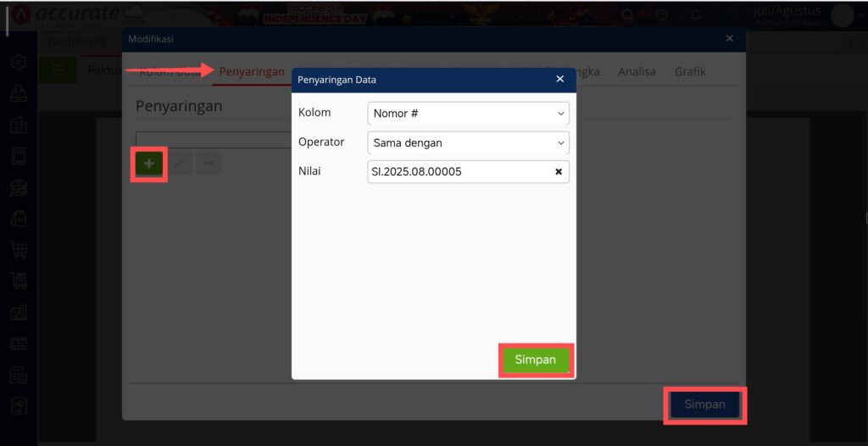This screenshot has height=446, width=868.
Task: Open the notifications bell icon
Action: [696, 15]
